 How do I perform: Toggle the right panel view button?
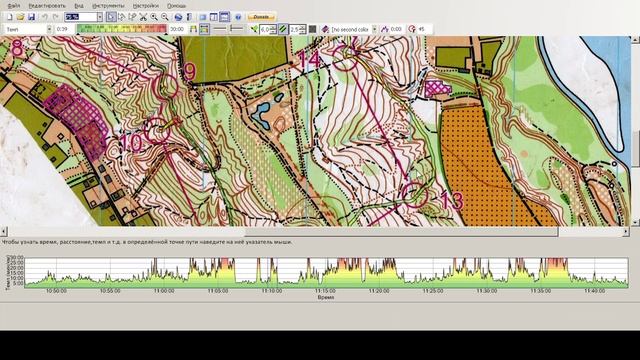pyautogui.click(x=213, y=17)
